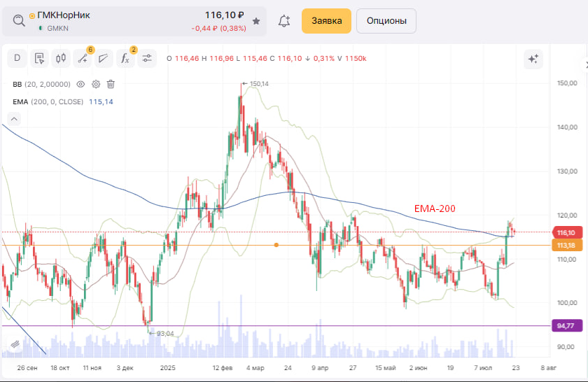Select the fx indicators button
This screenshot has width=588, height=382.
125,58
